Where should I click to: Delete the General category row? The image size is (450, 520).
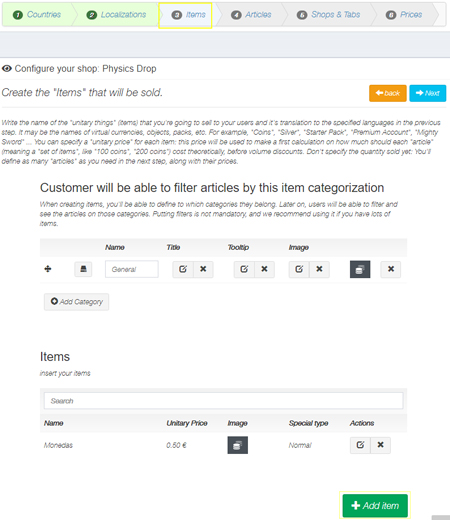[391, 269]
